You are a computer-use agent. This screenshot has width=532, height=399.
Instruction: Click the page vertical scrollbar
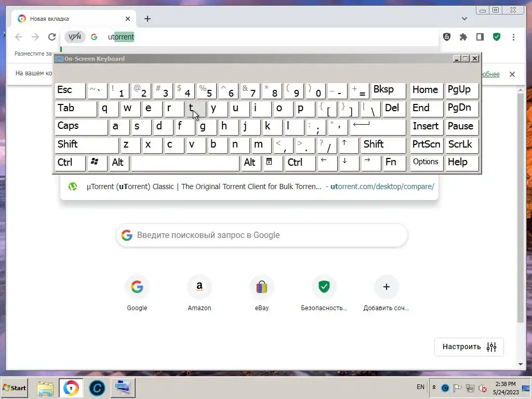point(520,208)
